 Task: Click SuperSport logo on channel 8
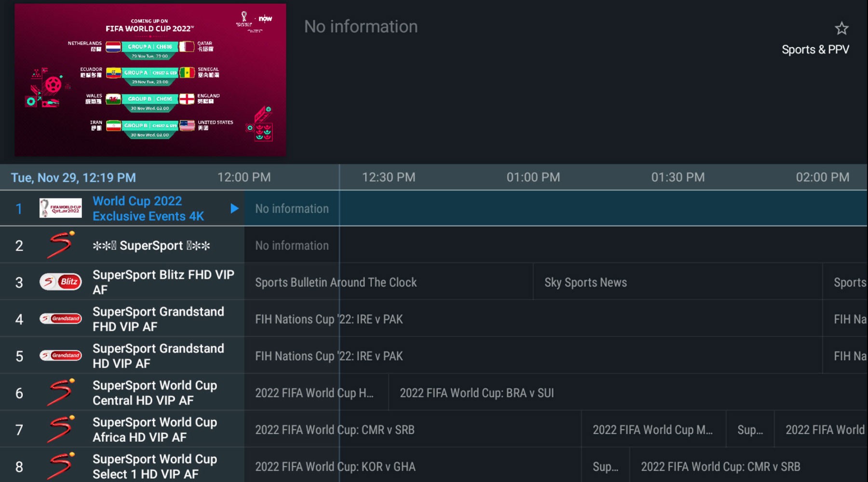60,466
